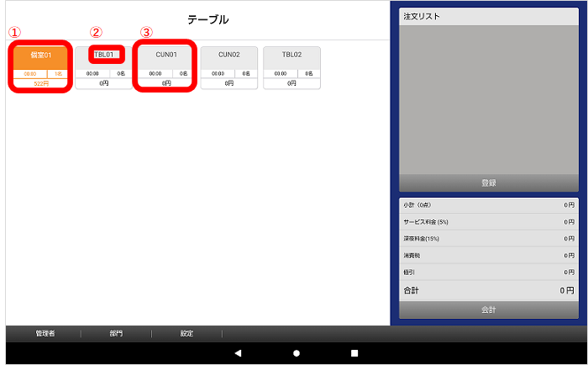Open the 部門 menu in bottom bar
This screenshot has width=588, height=365.
[x=116, y=334]
